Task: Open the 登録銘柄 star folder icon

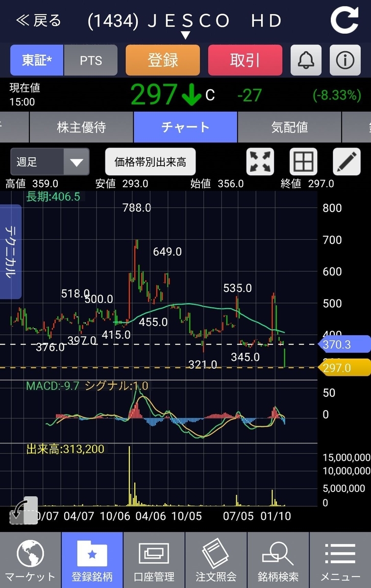Action: pyautogui.click(x=92, y=560)
